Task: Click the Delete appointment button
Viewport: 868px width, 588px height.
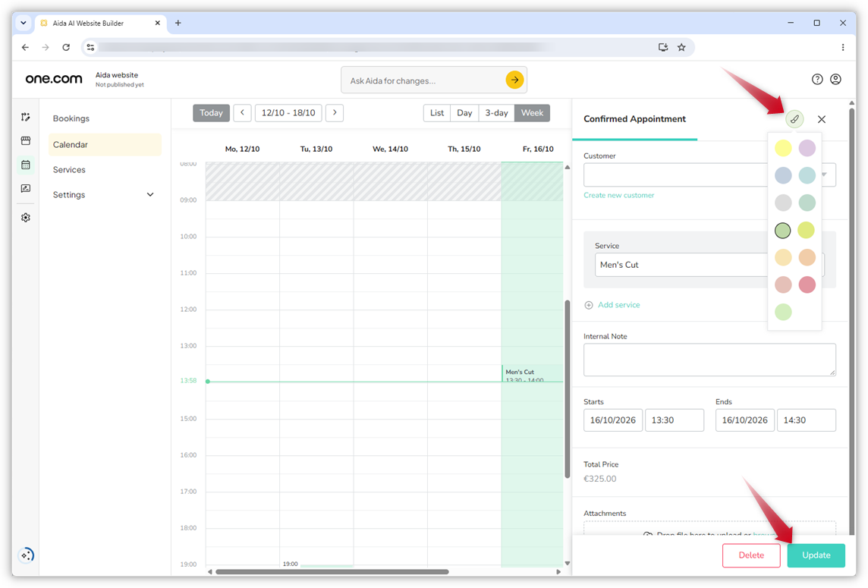Action: 751,555
